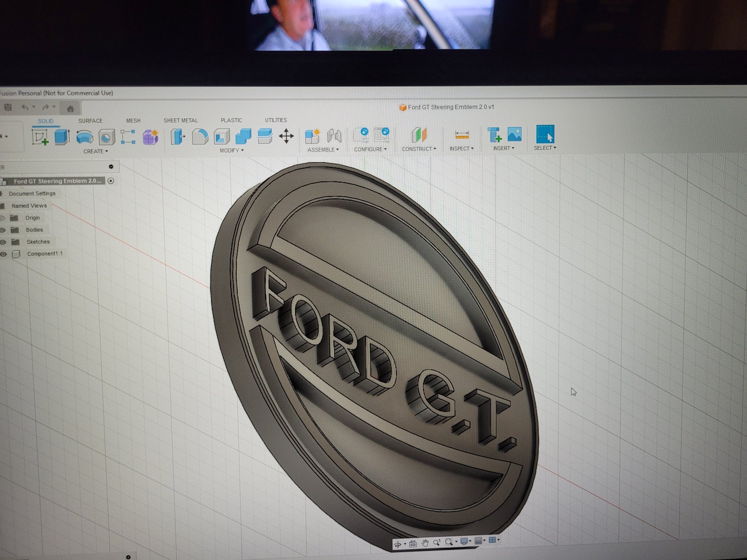
Task: Hide the Bodies folder with eye toggle
Action: pos(2,230)
